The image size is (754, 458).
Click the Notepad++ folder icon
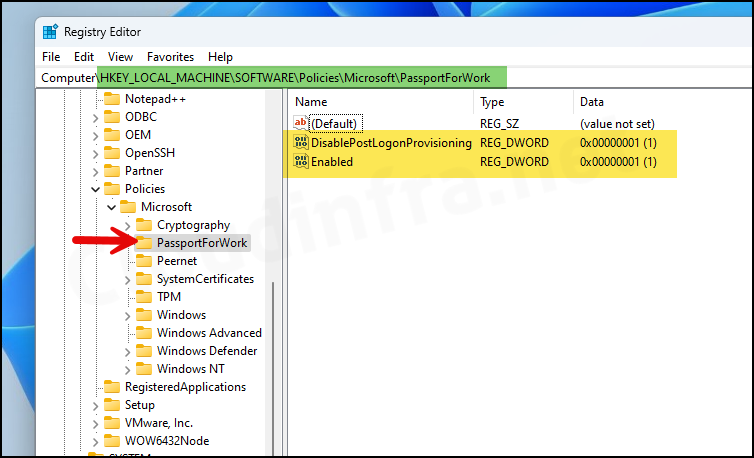coord(112,99)
